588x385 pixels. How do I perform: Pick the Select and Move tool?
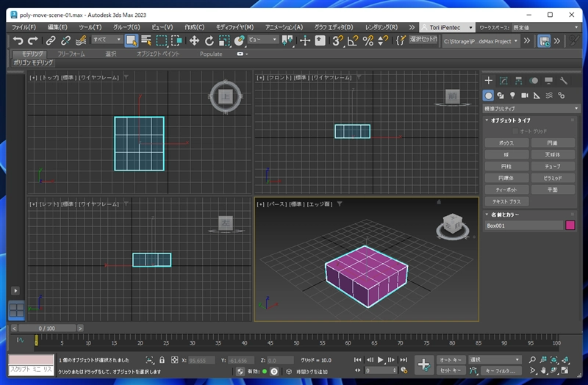(x=194, y=40)
